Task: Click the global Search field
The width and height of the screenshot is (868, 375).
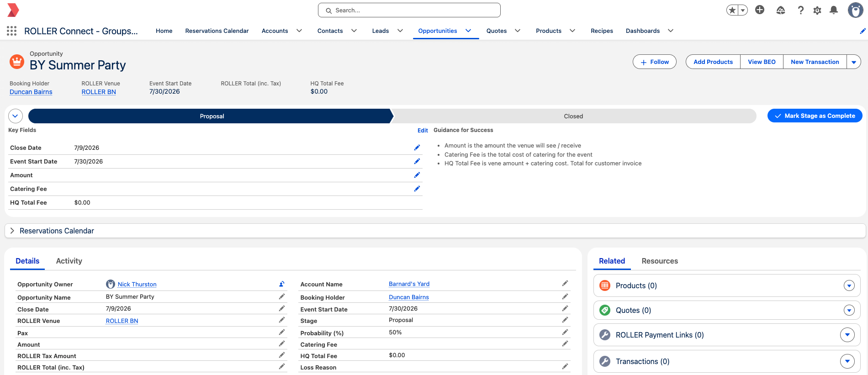Action: tap(409, 10)
